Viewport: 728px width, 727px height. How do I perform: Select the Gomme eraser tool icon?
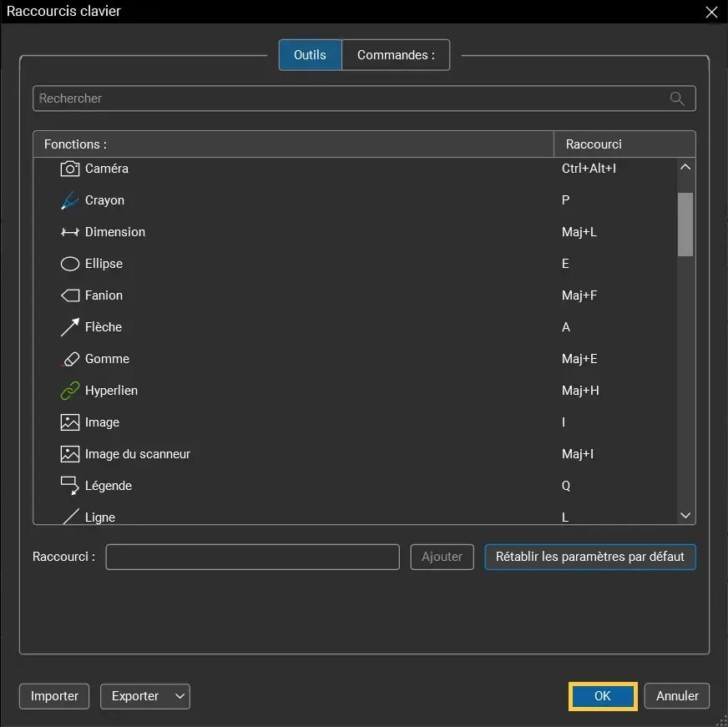click(x=70, y=359)
